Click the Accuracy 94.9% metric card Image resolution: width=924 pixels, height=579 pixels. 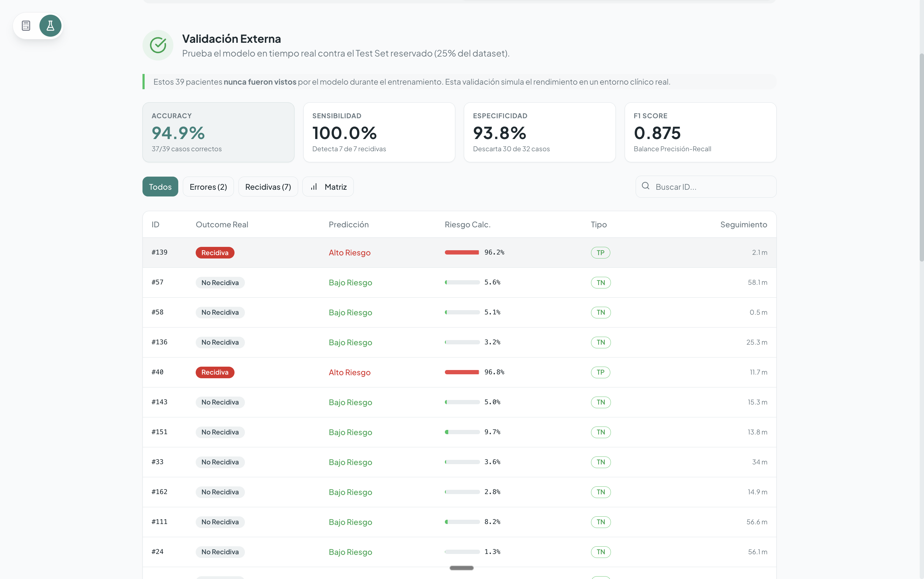(x=218, y=132)
